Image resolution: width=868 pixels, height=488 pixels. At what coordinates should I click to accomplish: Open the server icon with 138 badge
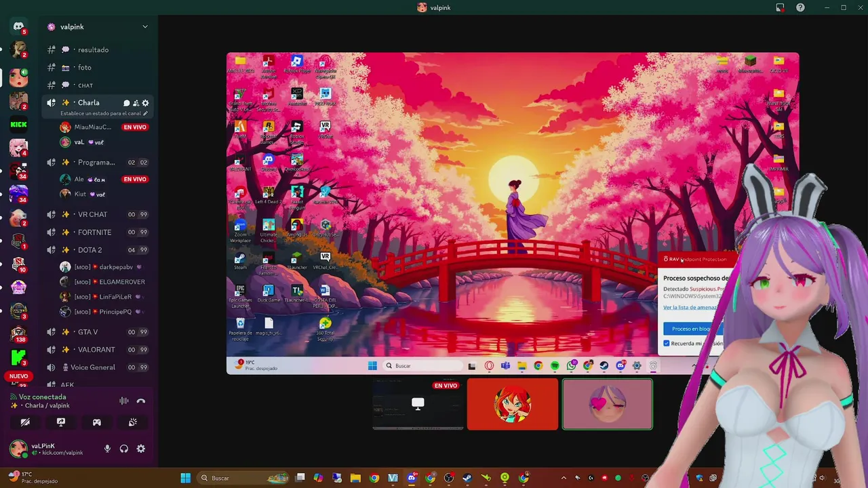pos(18,333)
